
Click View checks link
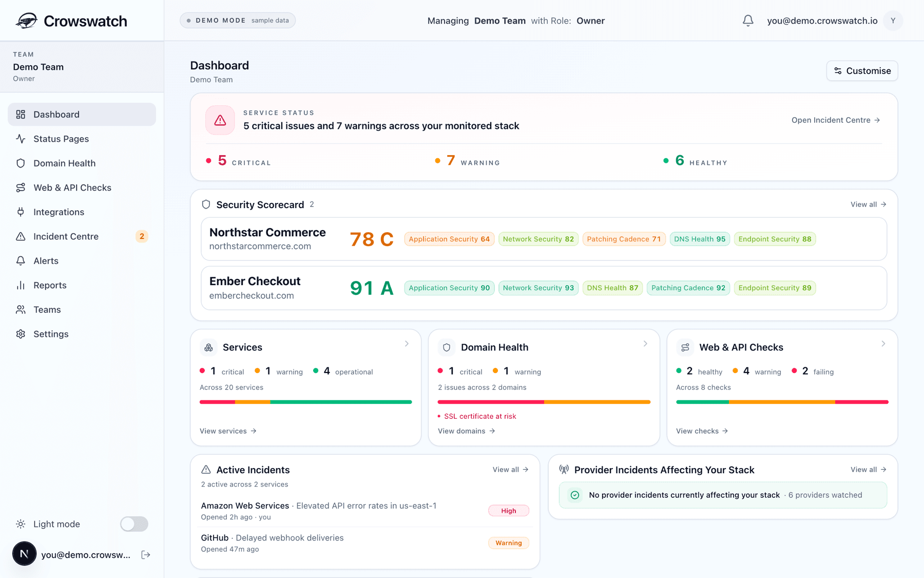click(x=702, y=431)
